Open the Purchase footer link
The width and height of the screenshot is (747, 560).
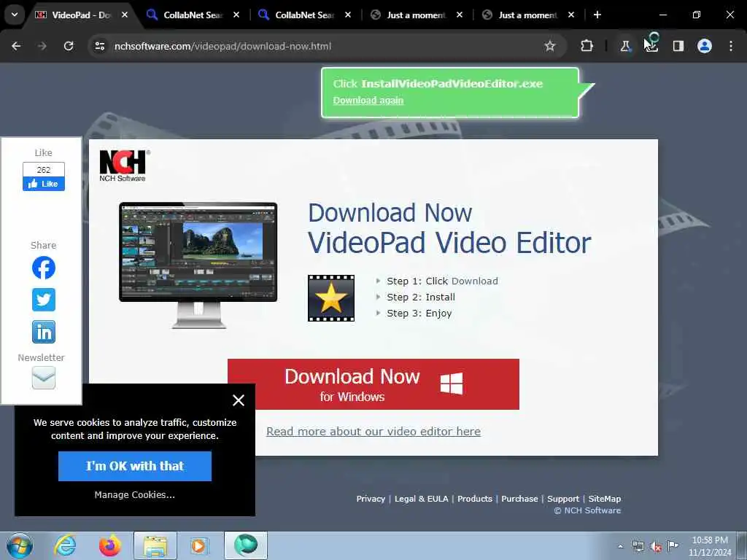pos(519,499)
